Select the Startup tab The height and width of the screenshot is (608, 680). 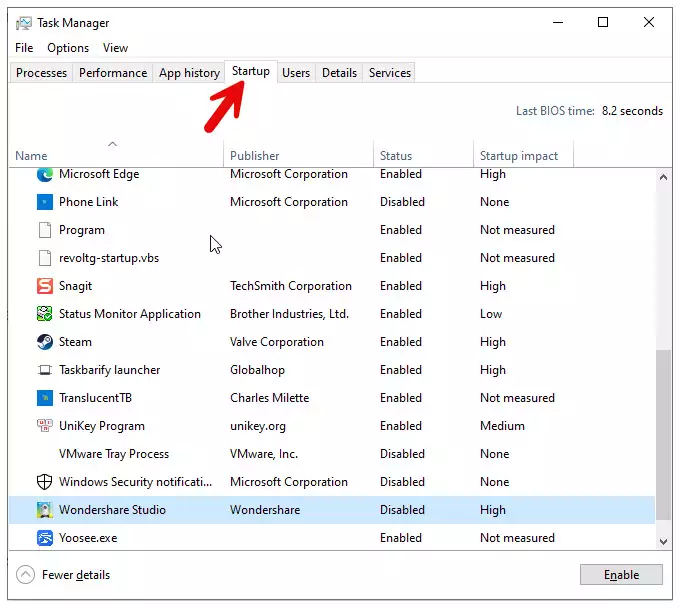pyautogui.click(x=251, y=71)
